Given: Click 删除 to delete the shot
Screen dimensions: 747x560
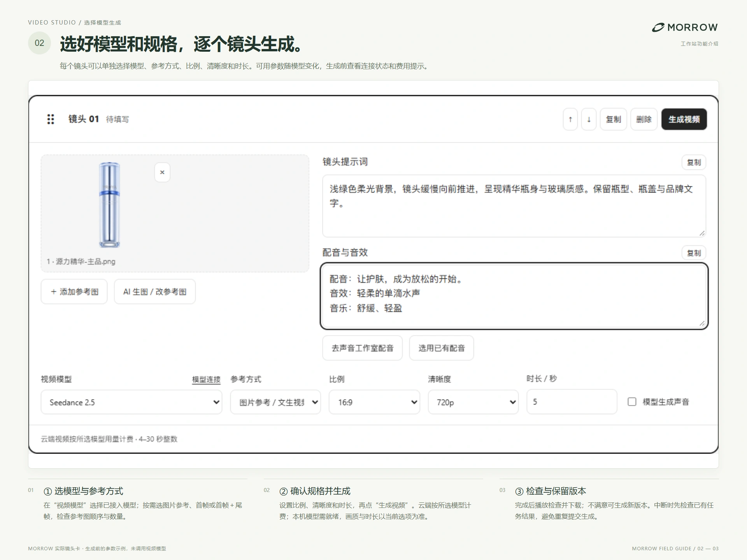Looking at the screenshot, I should click(644, 119).
